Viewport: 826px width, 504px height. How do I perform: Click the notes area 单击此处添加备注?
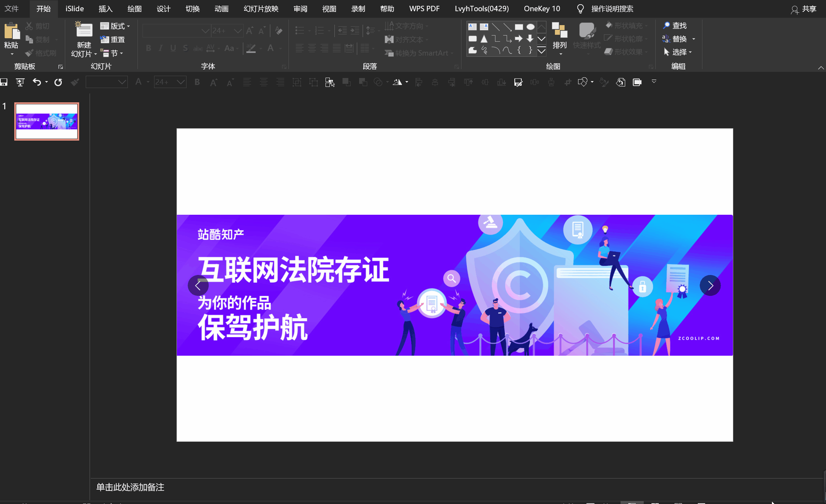130,487
